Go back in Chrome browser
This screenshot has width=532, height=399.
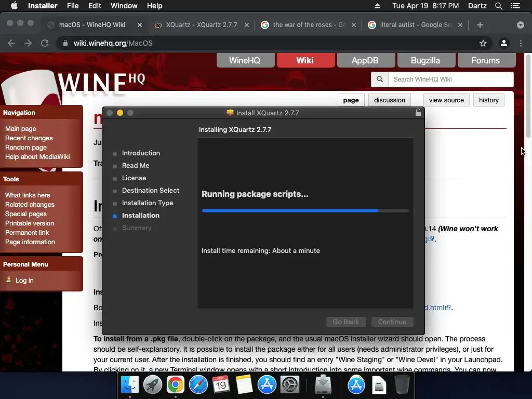point(11,43)
